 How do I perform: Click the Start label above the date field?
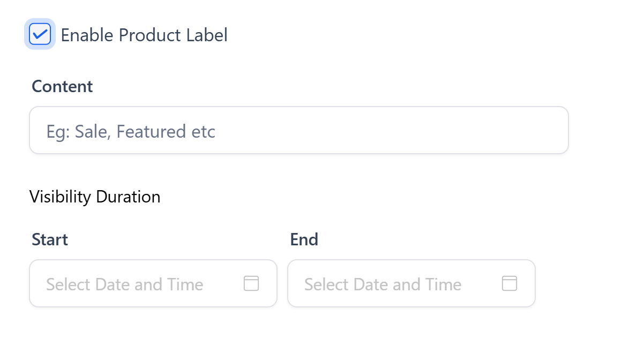click(x=50, y=239)
